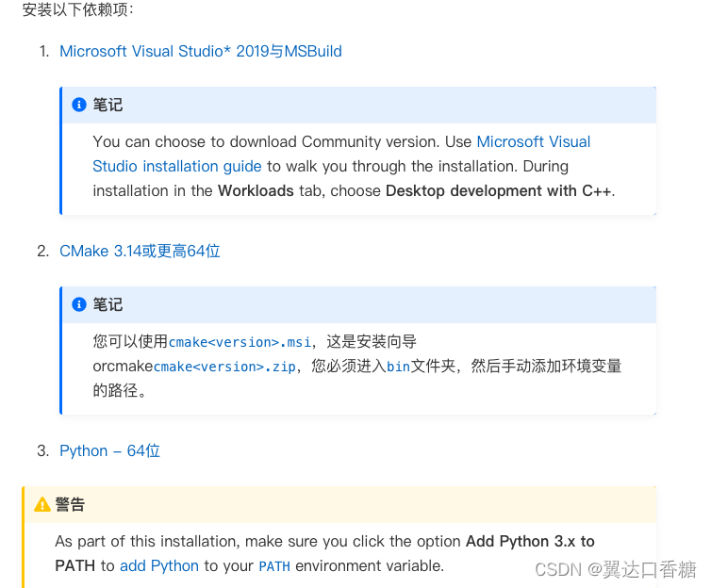This screenshot has width=711, height=588.
Task: Click the info icon in the CMake note
Action: (79, 304)
